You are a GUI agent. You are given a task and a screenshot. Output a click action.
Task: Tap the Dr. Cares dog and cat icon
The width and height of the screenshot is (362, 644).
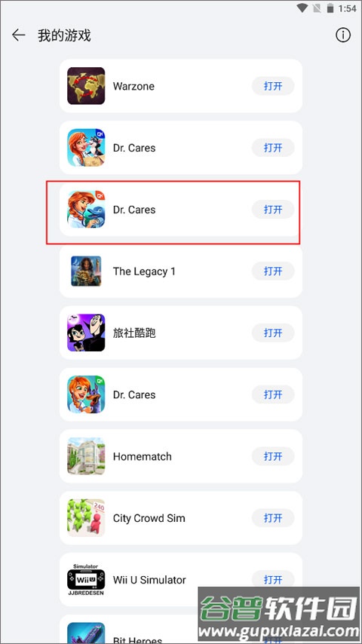click(x=86, y=148)
